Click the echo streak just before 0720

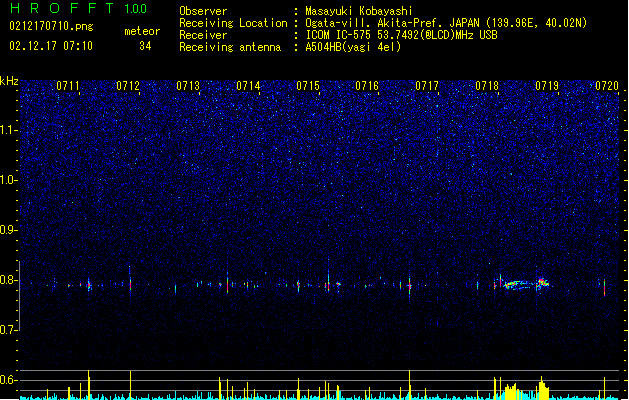(x=605, y=287)
